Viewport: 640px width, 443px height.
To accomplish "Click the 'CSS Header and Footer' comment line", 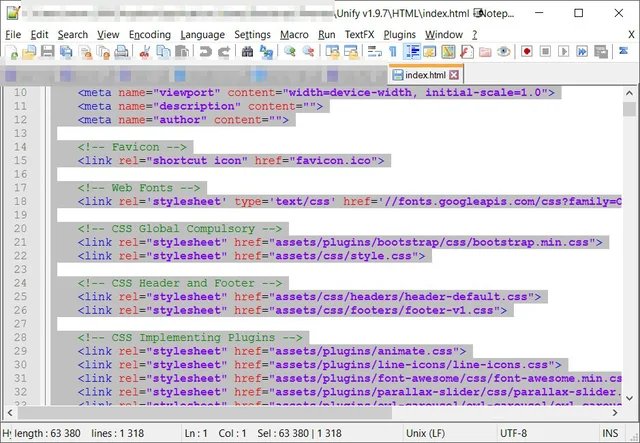I will tap(180, 283).
